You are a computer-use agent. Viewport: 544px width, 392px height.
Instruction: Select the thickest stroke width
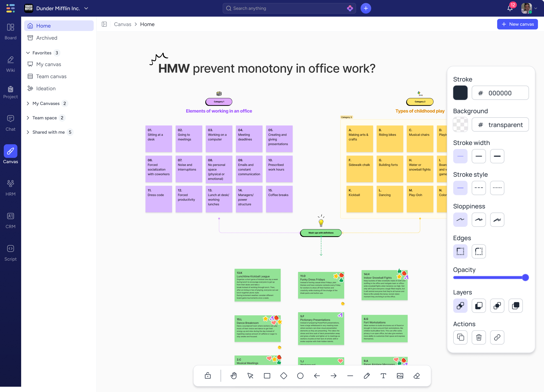tap(497, 156)
